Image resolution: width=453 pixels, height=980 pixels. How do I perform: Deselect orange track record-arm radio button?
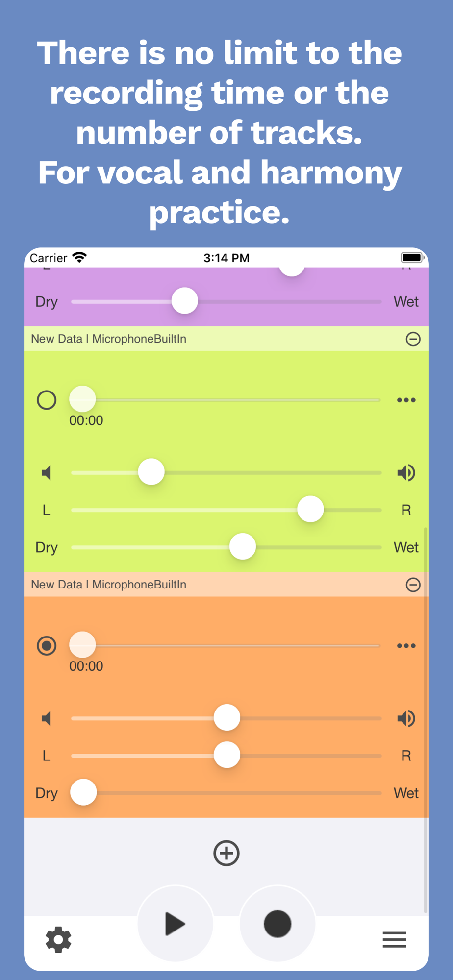47,646
